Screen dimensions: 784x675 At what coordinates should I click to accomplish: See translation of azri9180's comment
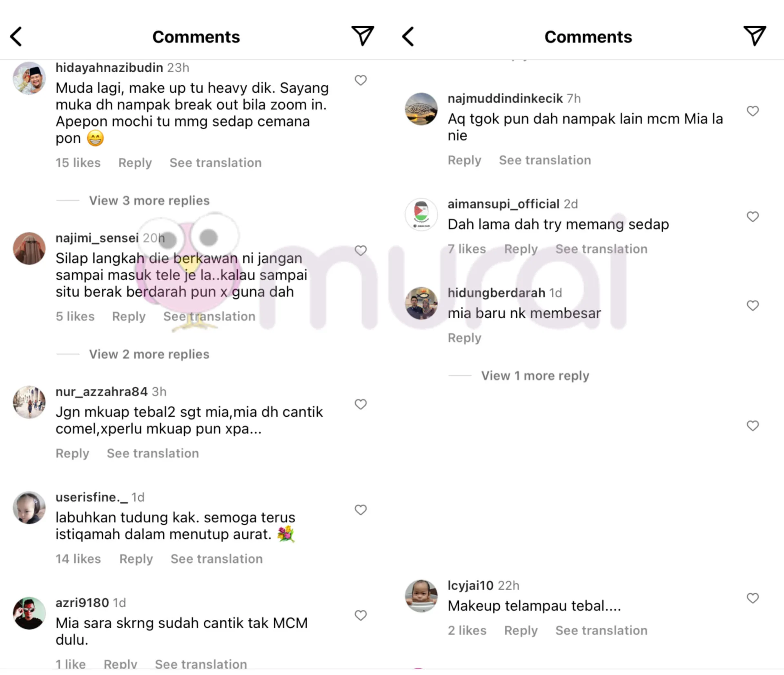(201, 664)
